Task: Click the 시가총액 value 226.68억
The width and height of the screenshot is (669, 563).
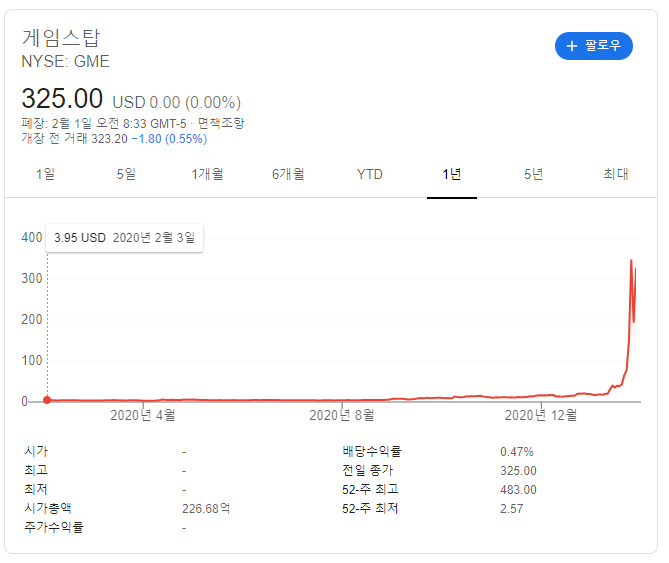Action: tap(206, 508)
